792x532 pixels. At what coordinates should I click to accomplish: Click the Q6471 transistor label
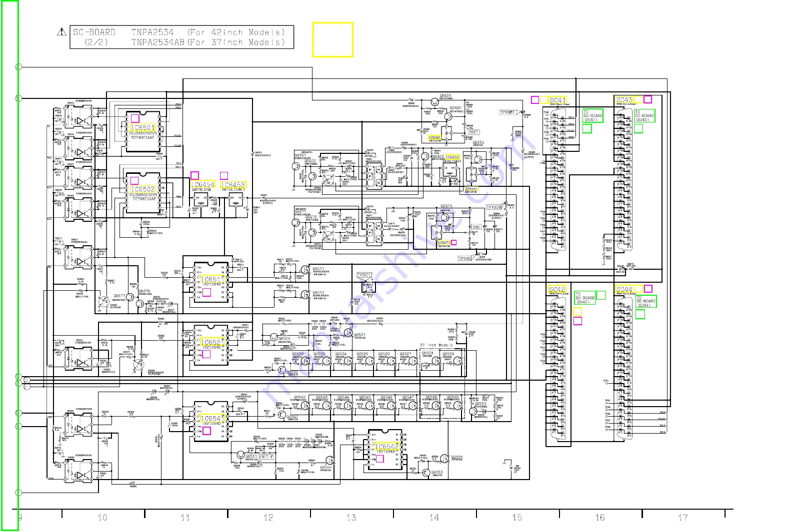point(300,212)
